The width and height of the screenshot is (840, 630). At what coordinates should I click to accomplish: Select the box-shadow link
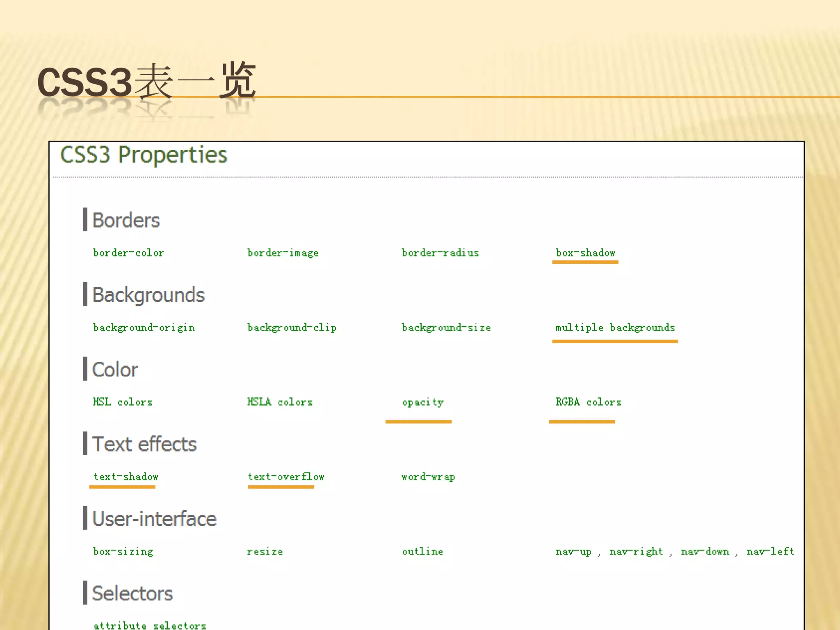pos(585,253)
